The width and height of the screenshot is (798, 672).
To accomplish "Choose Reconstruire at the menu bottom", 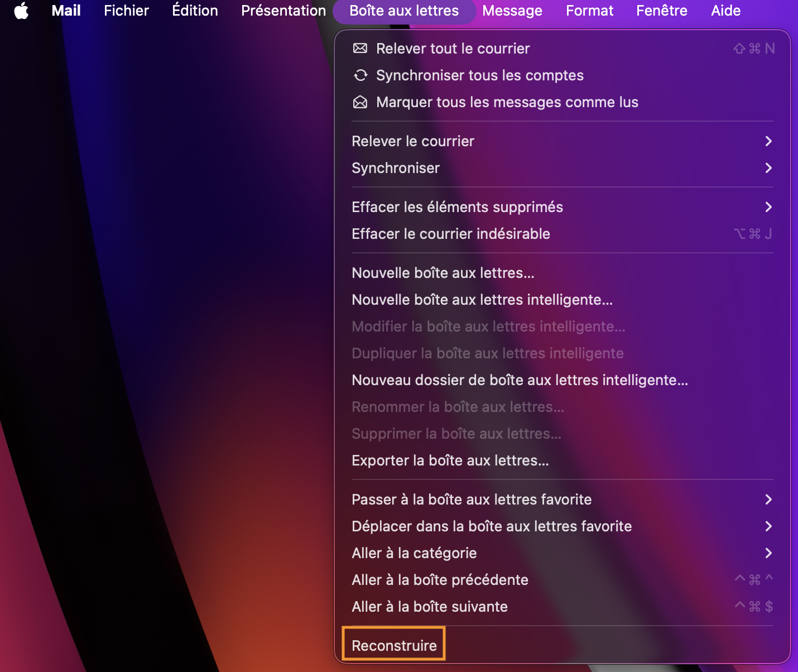I will tap(563, 646).
